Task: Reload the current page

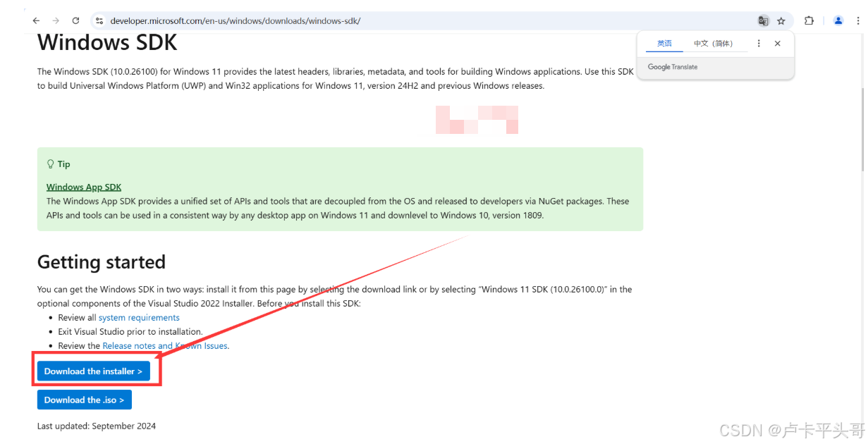Action: tap(76, 21)
